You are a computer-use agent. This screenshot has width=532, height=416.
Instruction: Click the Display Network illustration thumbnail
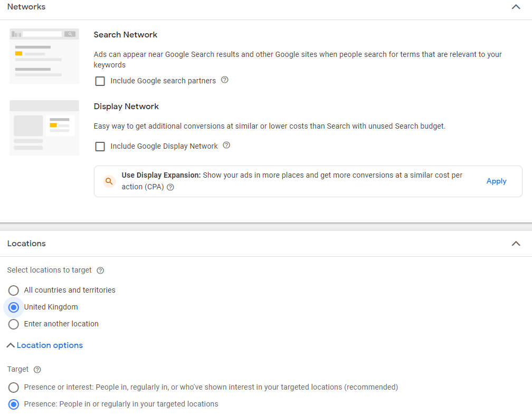(44, 128)
